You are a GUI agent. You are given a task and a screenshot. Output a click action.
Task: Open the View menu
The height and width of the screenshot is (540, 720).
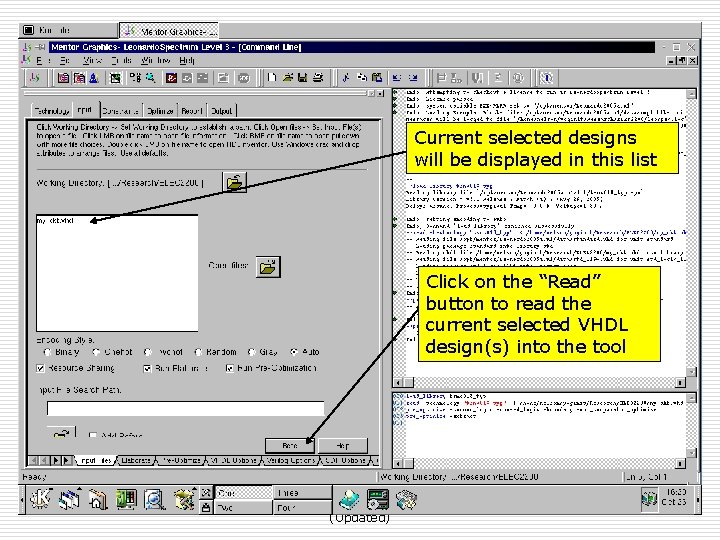[x=92, y=61]
